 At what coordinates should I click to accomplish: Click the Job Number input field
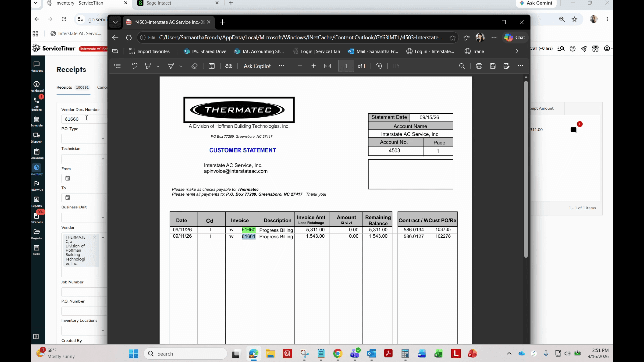coord(84,292)
